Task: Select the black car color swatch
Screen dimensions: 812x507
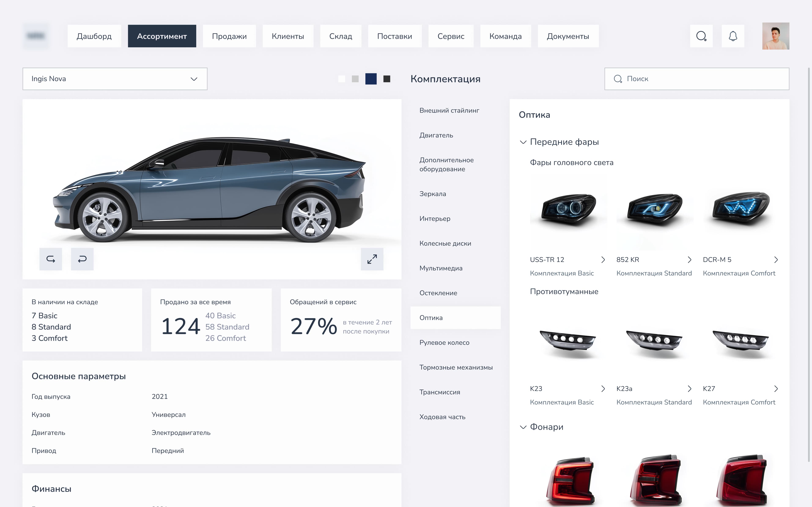Action: point(387,79)
